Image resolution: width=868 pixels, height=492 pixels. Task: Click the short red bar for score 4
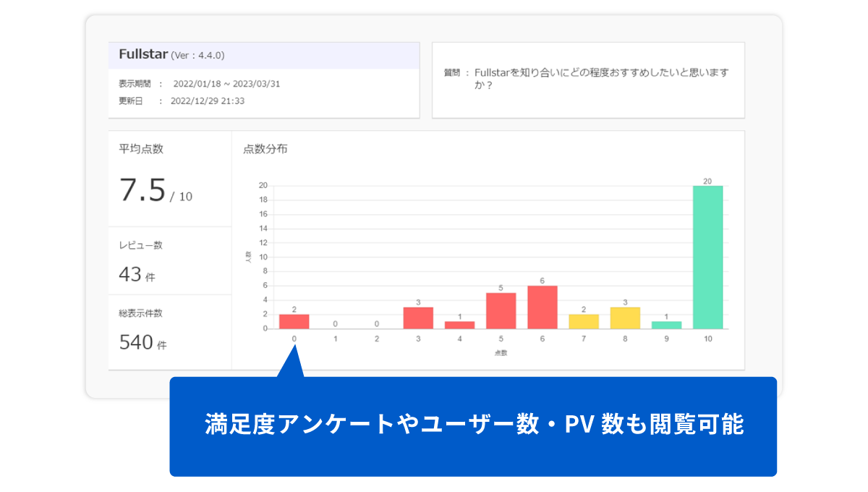[x=459, y=325]
